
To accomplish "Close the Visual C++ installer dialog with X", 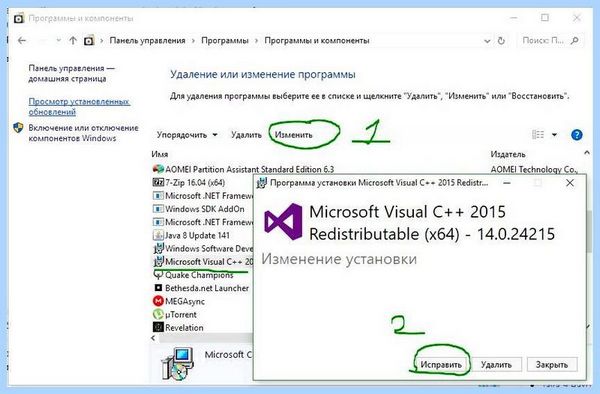I will pos(570,183).
